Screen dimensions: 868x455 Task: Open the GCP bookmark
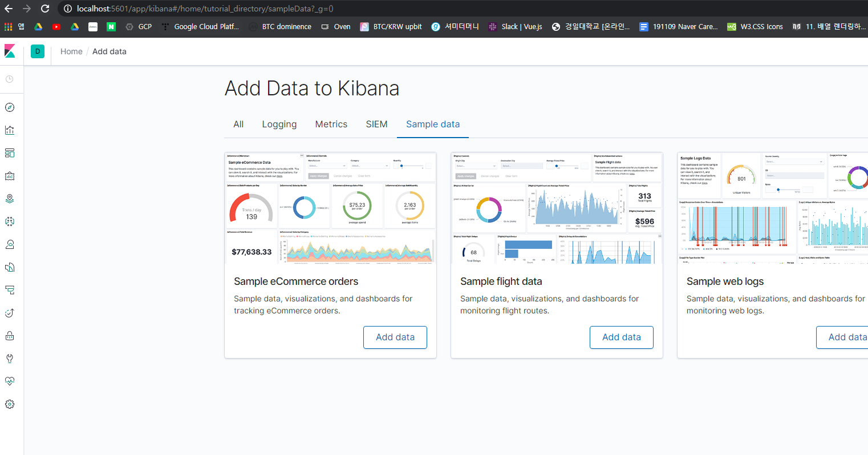tap(139, 26)
